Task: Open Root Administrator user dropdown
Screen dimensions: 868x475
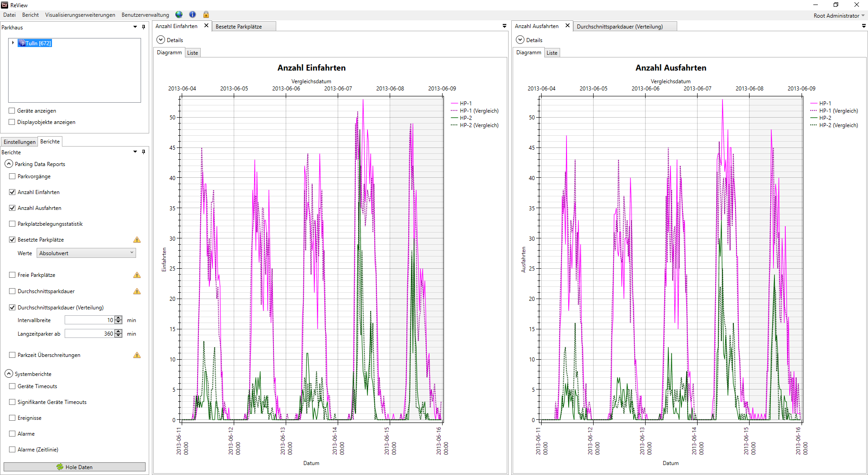Action: 839,15
